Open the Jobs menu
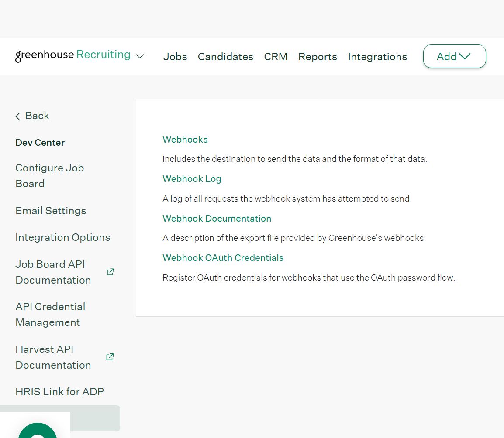 click(175, 57)
